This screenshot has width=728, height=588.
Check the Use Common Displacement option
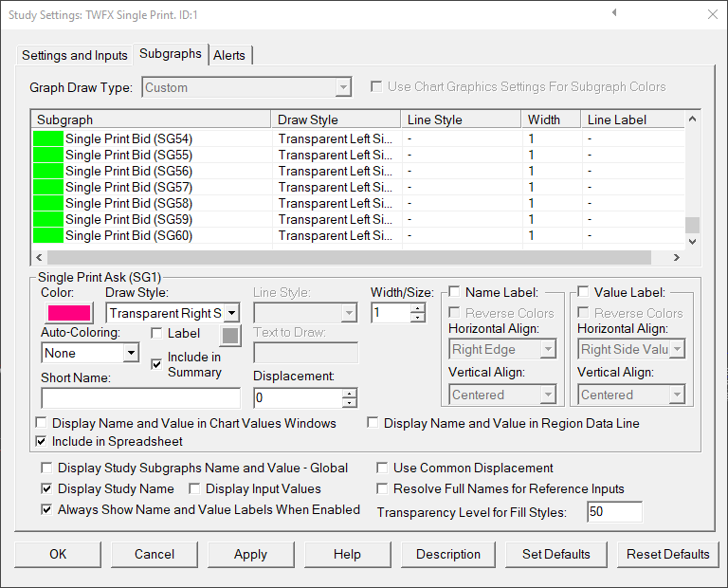click(x=383, y=469)
